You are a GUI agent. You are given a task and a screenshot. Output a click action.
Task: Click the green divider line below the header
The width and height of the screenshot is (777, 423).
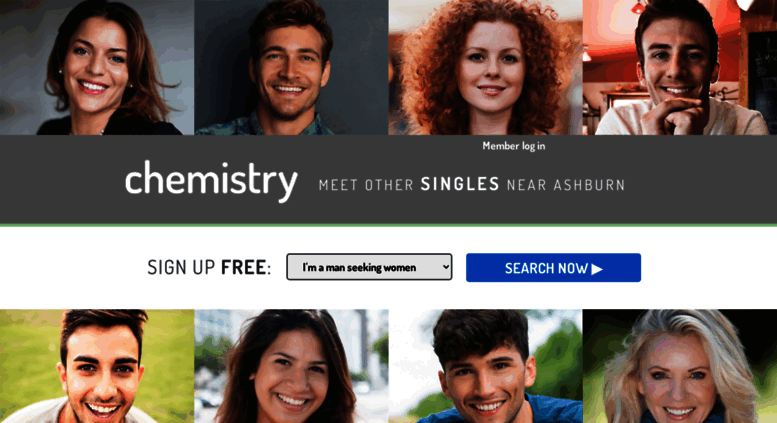[x=388, y=225]
